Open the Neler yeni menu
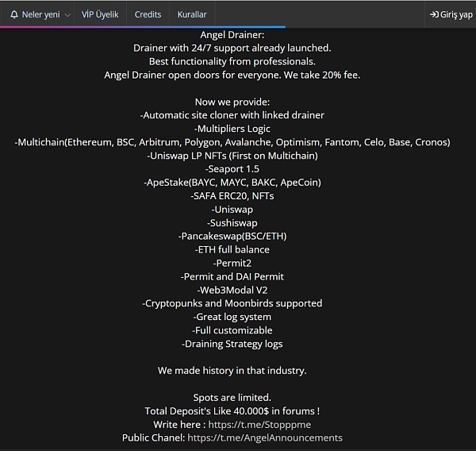The width and height of the screenshot is (476, 451). click(x=40, y=14)
